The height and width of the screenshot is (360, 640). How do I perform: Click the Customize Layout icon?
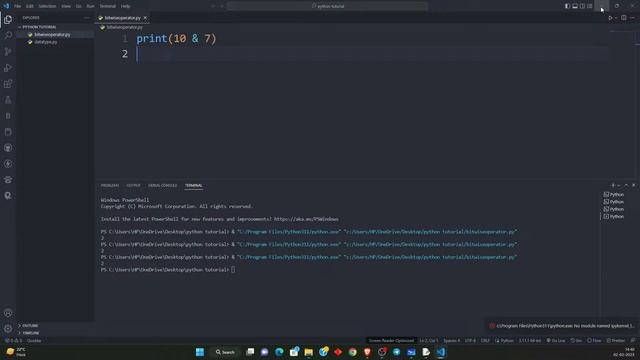pos(590,6)
